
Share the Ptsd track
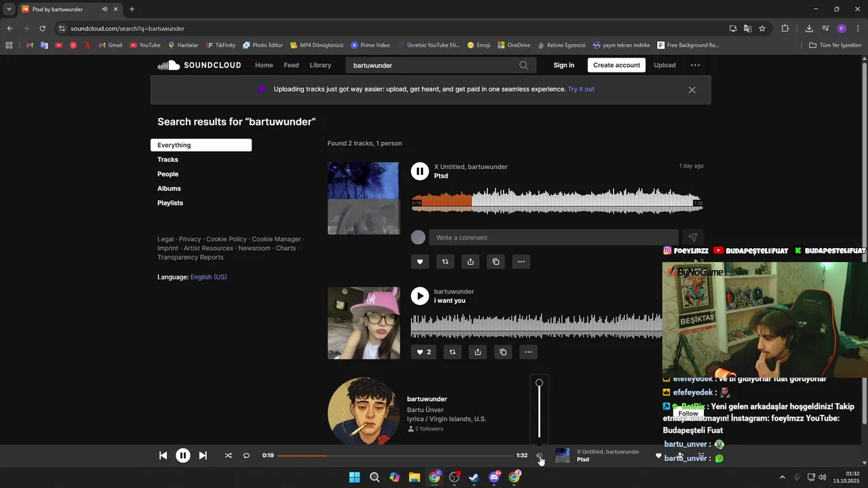tap(471, 262)
